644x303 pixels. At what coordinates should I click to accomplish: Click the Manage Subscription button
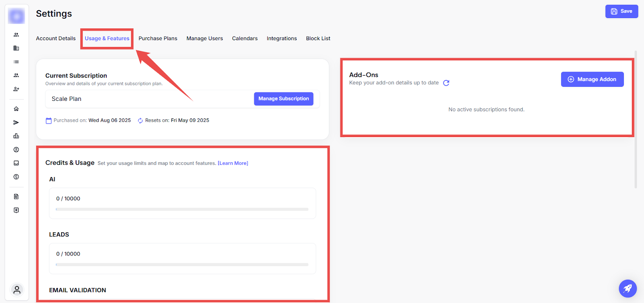(x=283, y=99)
